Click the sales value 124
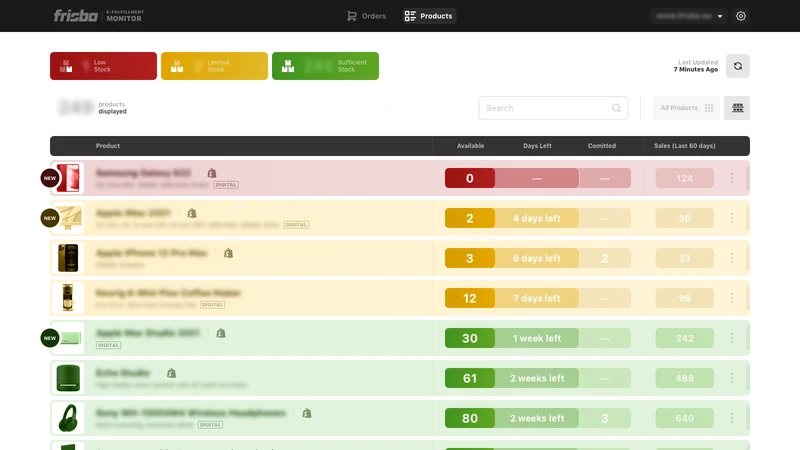The image size is (800, 450). click(685, 178)
